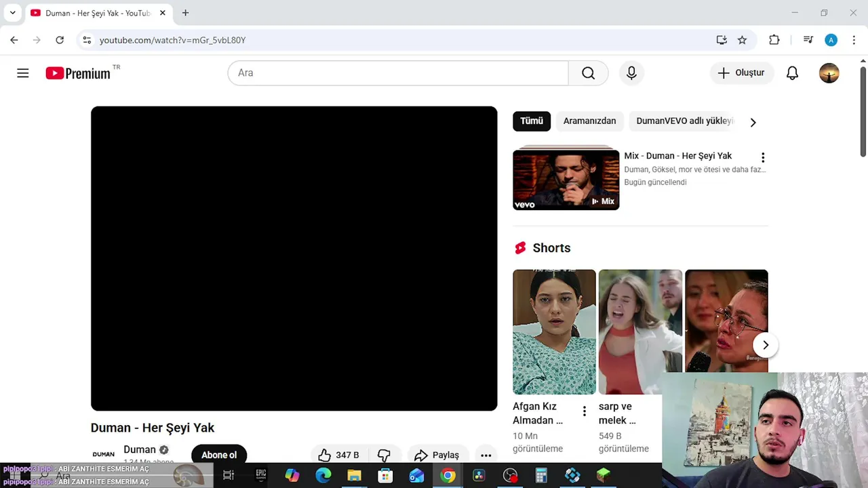Screen dimensions: 868x488
Task: Open the account avatar menu
Action: click(829, 73)
